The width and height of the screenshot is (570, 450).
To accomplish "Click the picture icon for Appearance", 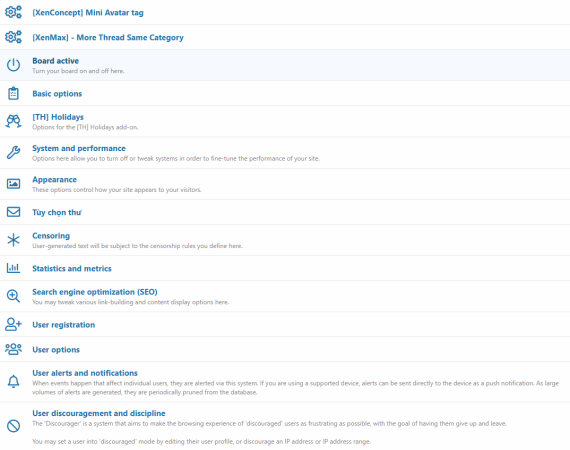I will [13, 184].
